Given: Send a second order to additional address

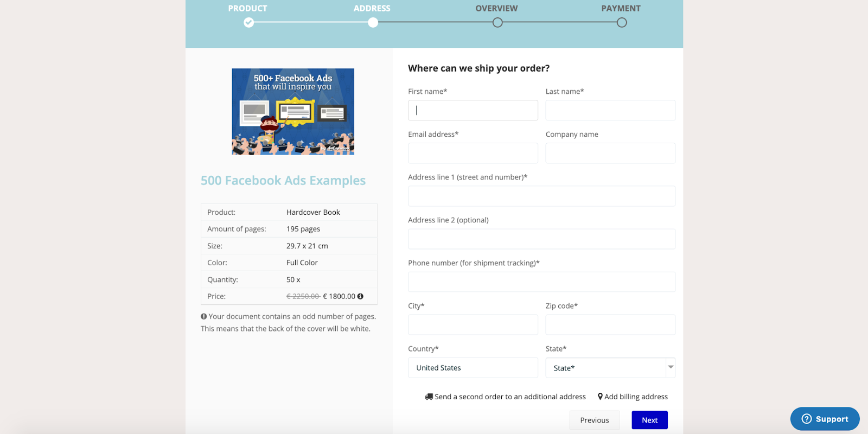Looking at the screenshot, I should pos(510,397).
